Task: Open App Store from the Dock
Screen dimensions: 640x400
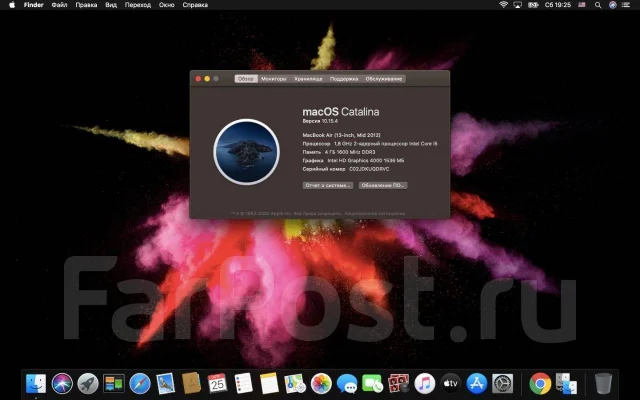Action: (477, 384)
